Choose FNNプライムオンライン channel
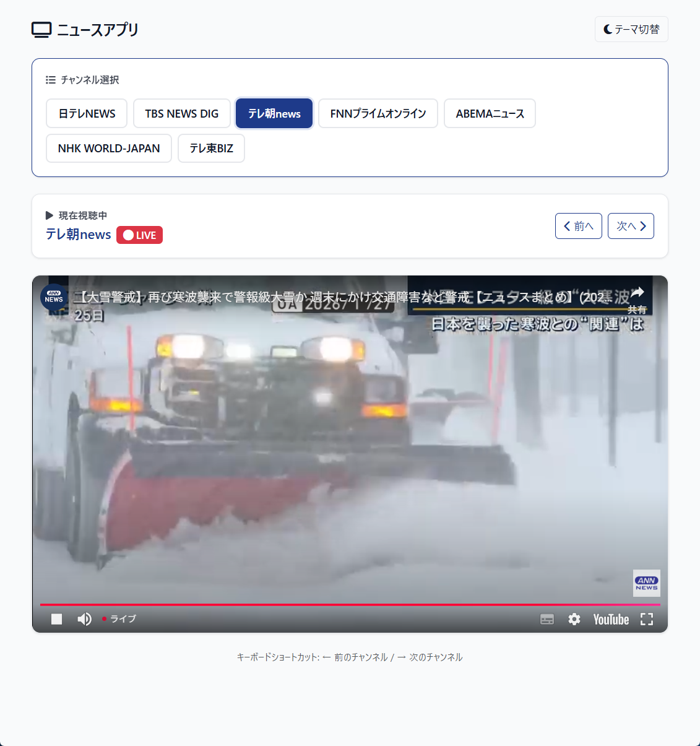This screenshot has height=746, width=700. point(378,113)
